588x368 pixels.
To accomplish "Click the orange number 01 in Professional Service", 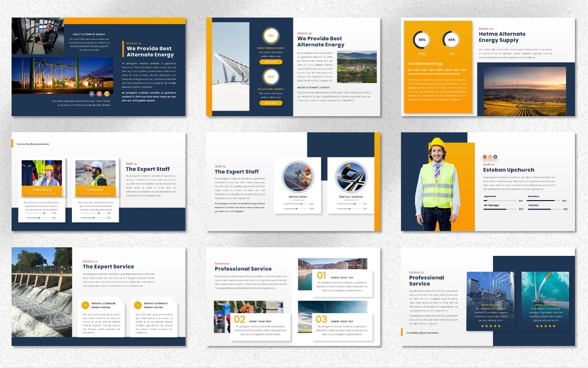I will 321,275.
